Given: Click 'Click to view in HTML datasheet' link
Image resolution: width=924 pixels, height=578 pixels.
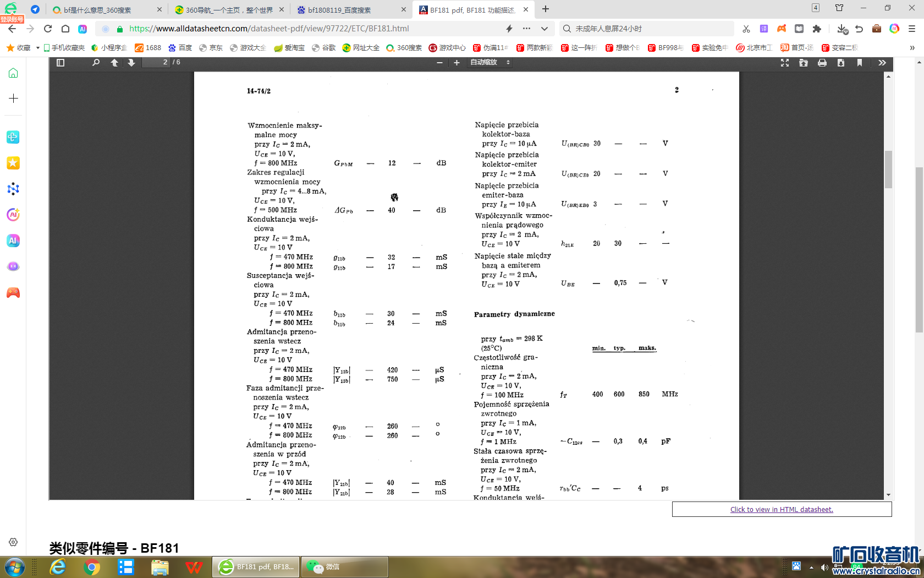Looking at the screenshot, I should coord(782,510).
